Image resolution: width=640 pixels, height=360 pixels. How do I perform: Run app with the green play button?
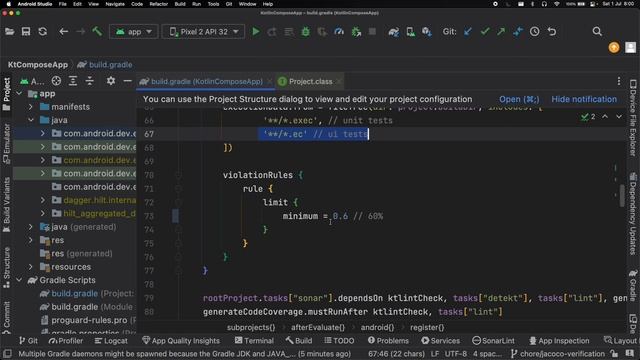(256, 31)
